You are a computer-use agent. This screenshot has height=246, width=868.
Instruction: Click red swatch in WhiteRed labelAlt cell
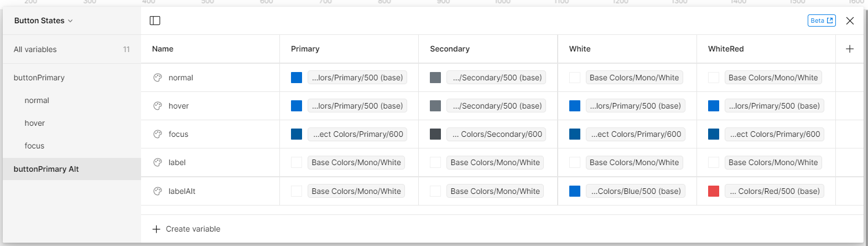[x=714, y=191]
